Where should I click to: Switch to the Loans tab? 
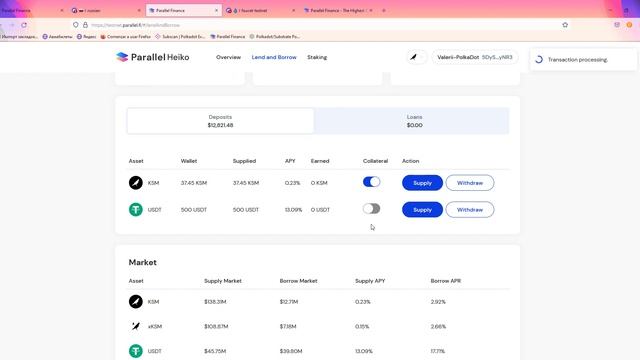(414, 121)
